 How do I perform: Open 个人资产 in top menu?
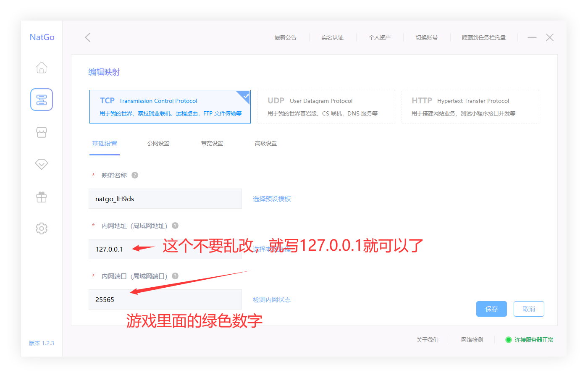[x=380, y=37]
